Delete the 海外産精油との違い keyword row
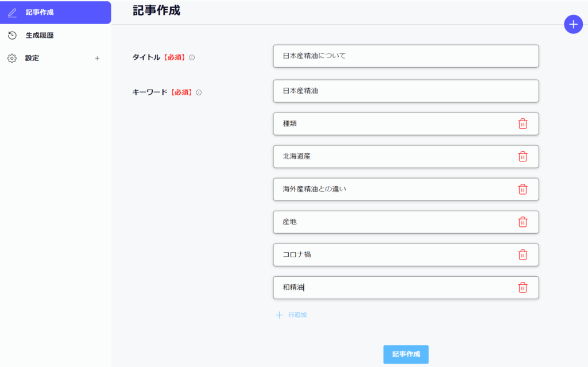The image size is (588, 367). [523, 189]
